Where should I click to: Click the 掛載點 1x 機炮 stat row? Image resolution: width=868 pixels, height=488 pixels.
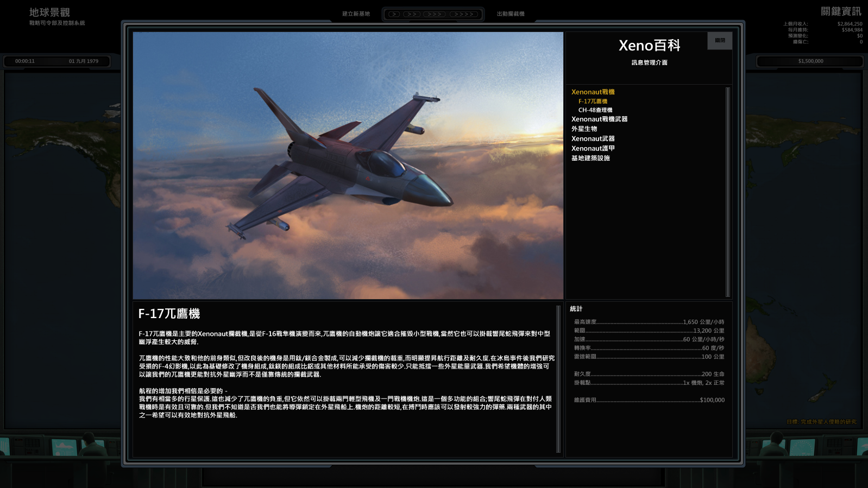tap(649, 383)
